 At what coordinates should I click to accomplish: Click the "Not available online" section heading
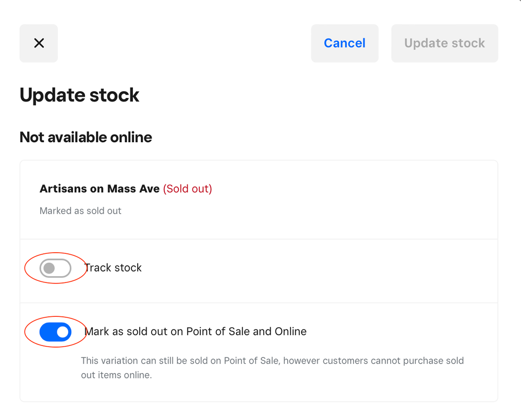[x=86, y=138]
